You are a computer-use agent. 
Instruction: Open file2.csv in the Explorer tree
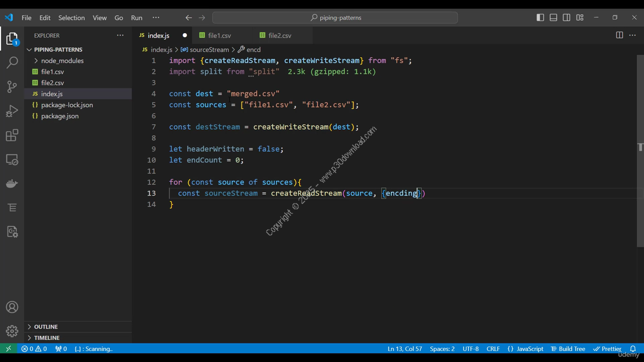tap(78, 82)
